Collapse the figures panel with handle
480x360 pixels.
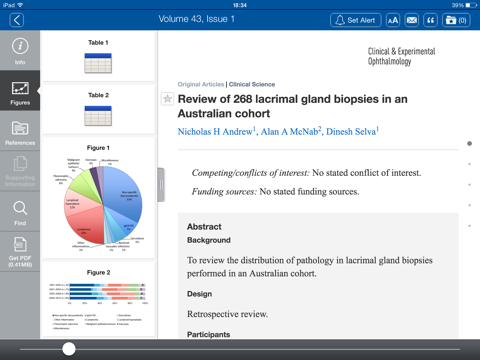161,185
